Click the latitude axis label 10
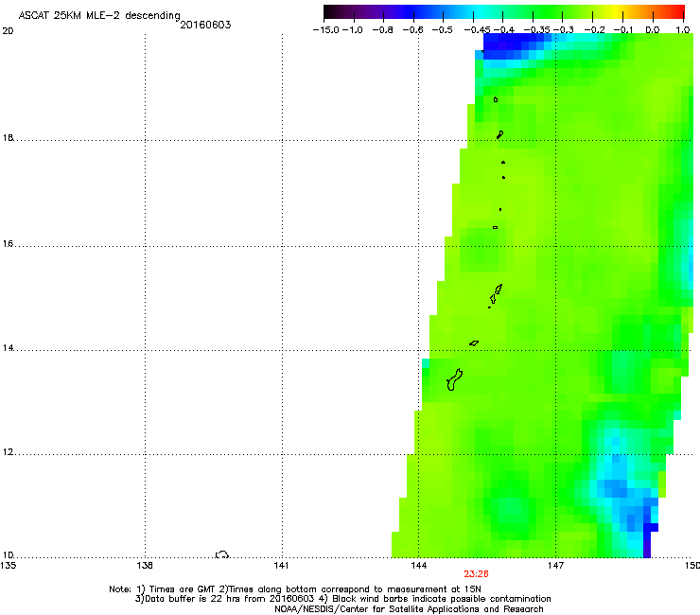This screenshot has height=615, width=700. (8, 554)
